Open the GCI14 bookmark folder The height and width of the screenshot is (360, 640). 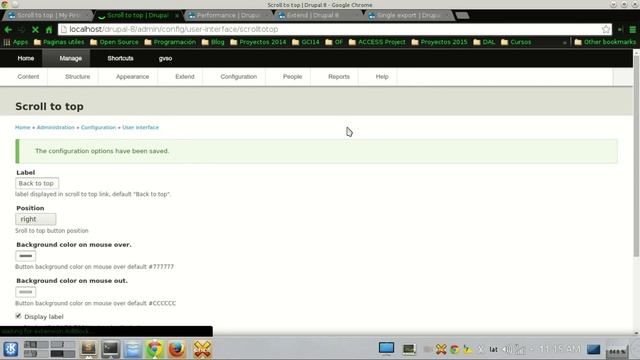tap(306, 42)
